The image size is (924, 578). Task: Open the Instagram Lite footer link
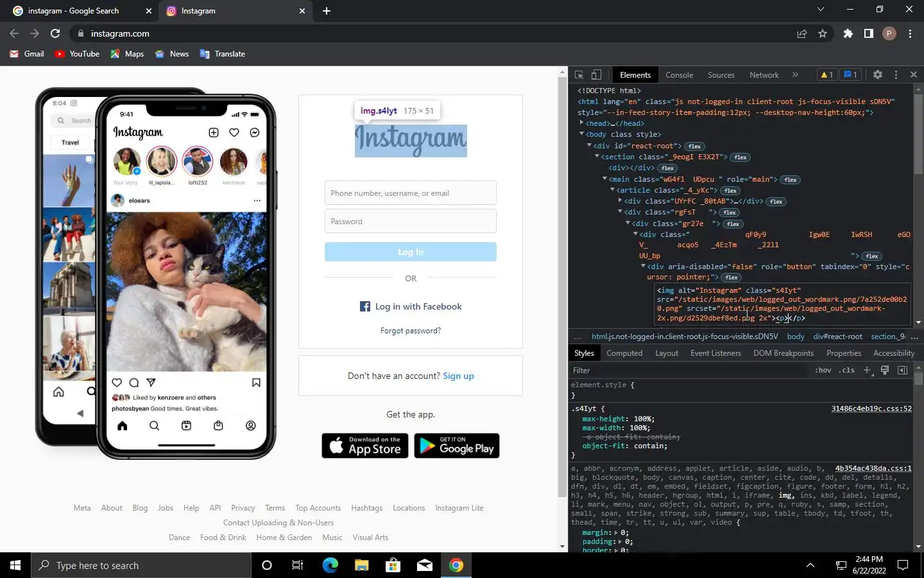pos(459,508)
